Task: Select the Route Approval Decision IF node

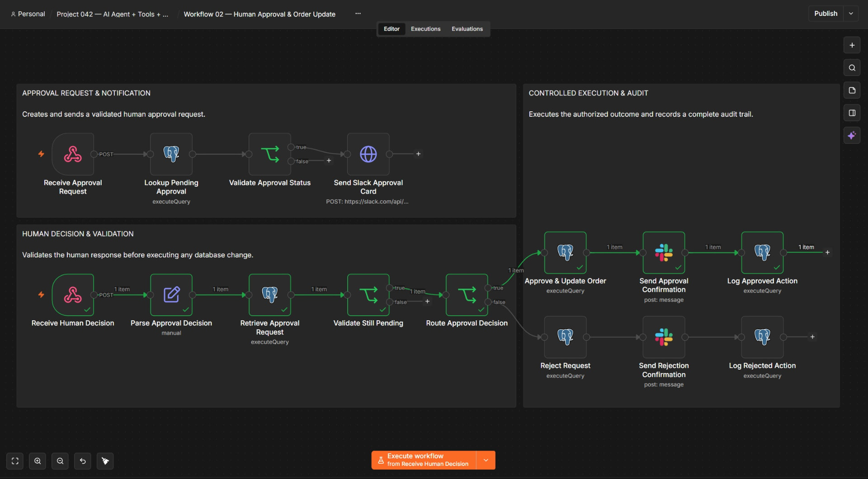Action: click(x=467, y=294)
